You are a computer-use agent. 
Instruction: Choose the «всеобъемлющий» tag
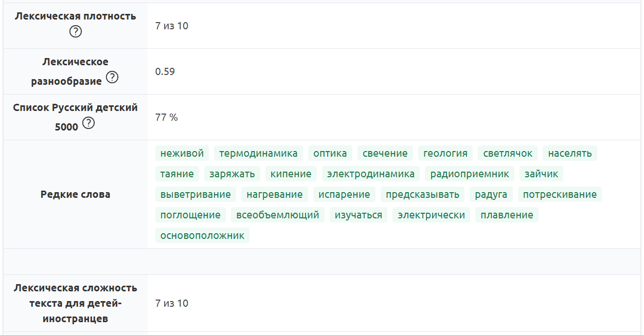pyautogui.click(x=277, y=215)
